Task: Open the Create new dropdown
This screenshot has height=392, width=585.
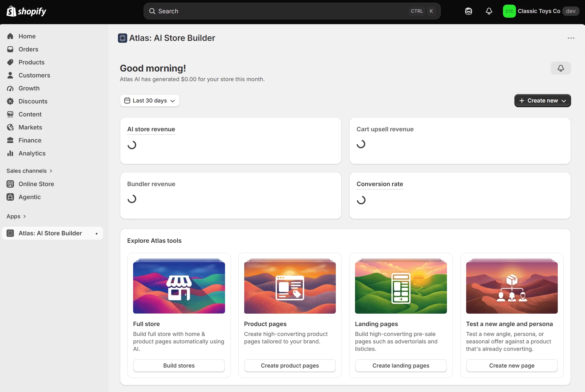Action: (x=543, y=101)
